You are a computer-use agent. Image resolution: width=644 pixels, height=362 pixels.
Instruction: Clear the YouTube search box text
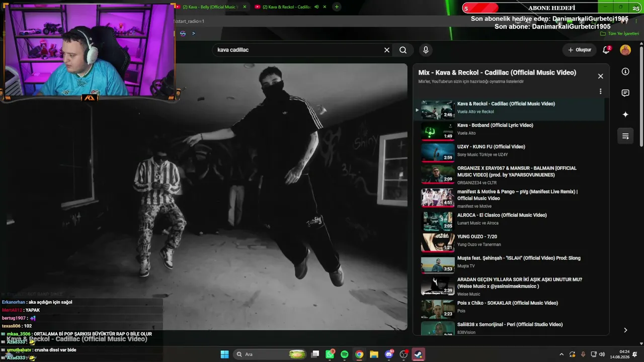387,50
